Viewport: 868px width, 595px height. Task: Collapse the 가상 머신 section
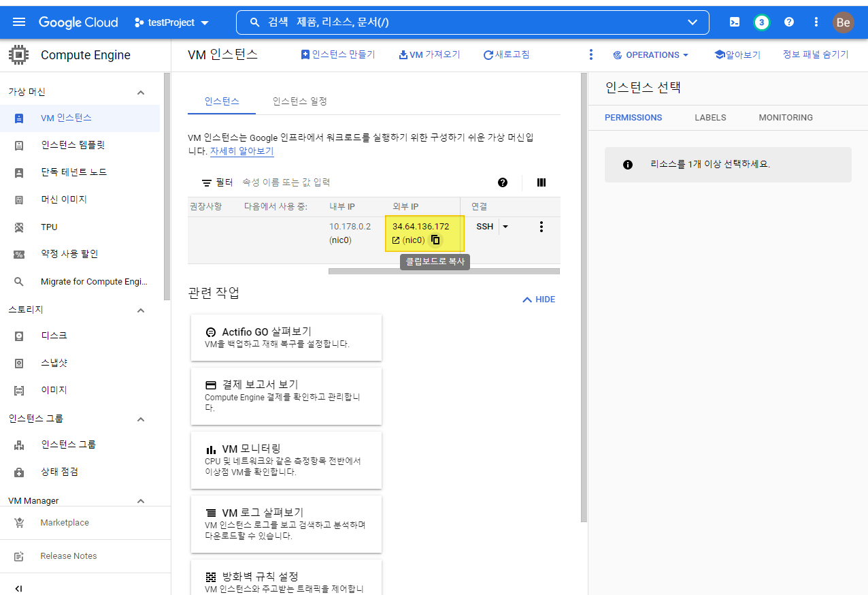[141, 93]
